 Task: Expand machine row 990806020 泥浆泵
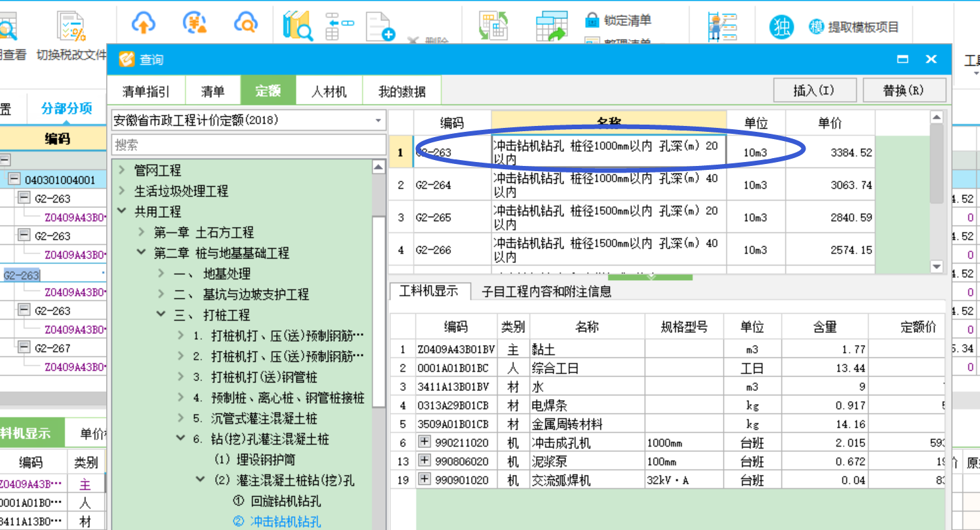(424, 461)
